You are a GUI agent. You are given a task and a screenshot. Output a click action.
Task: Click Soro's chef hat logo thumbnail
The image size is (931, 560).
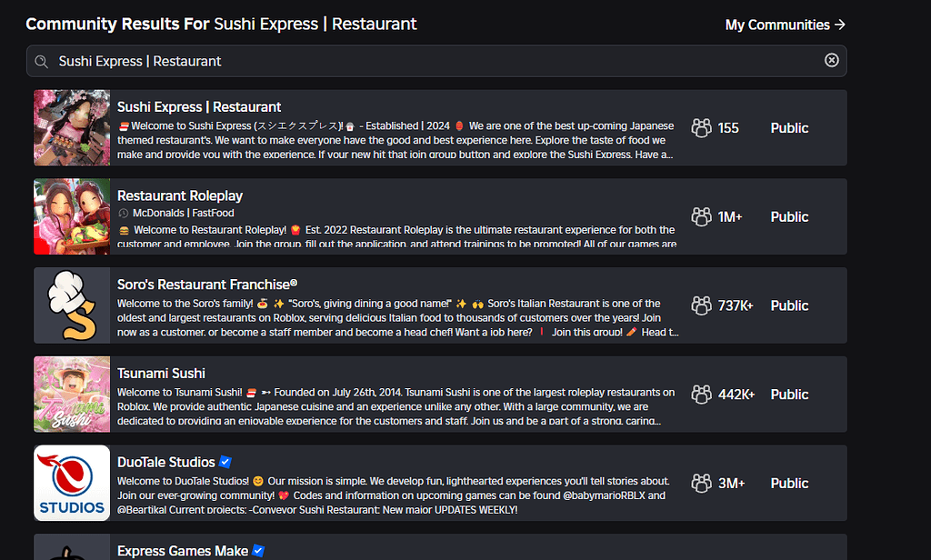point(72,305)
